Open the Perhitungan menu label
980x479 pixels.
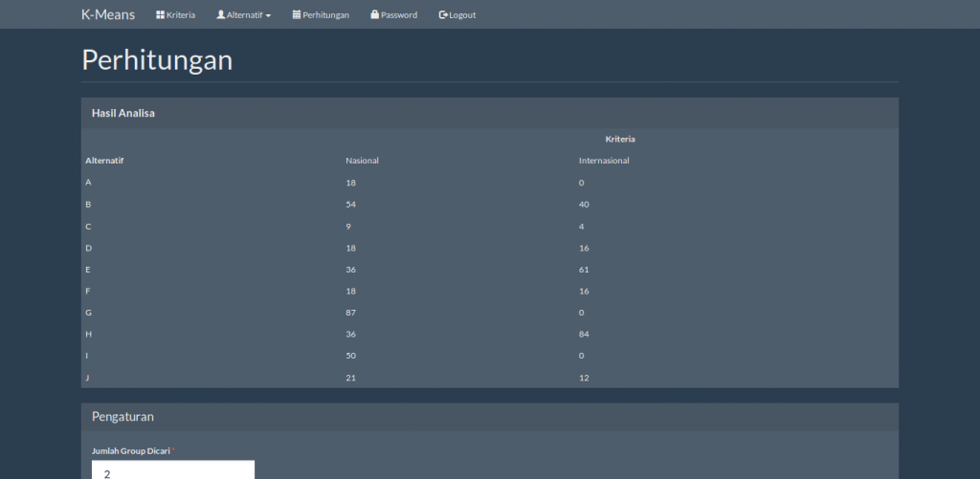coord(325,15)
